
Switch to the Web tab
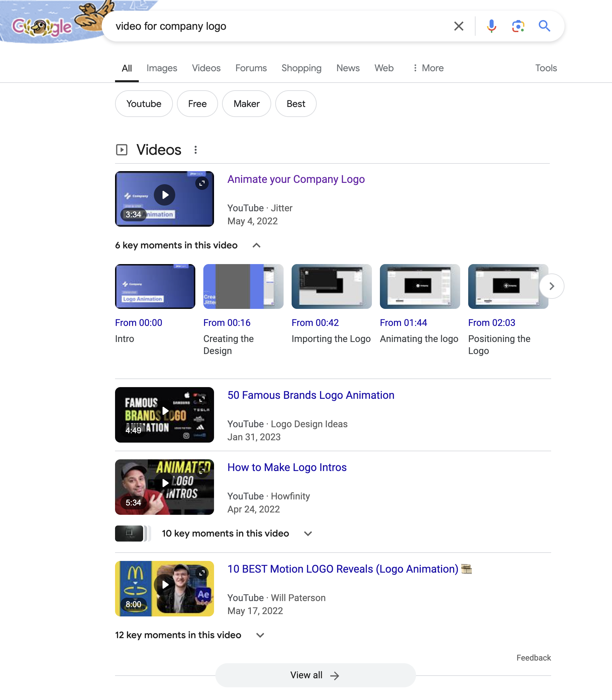384,68
